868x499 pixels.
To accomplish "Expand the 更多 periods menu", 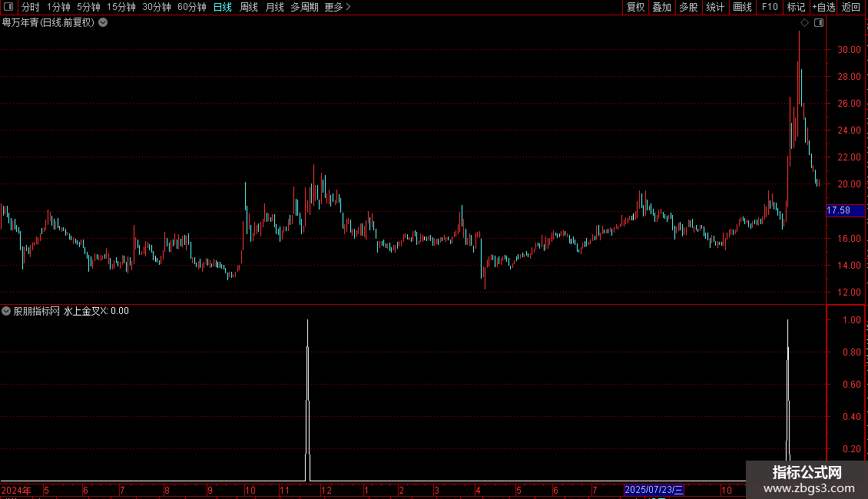I will tap(337, 7).
